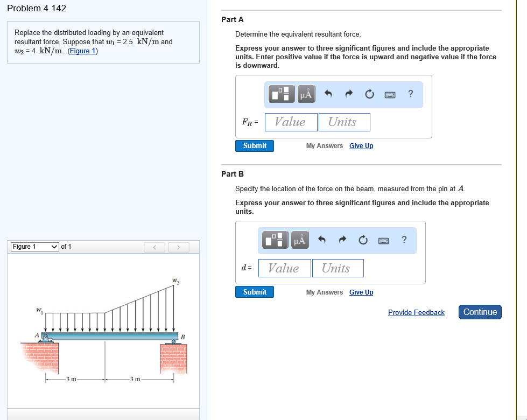Screen dimensions: 527x420
Task: Click the d Units input field
Action: (338, 268)
